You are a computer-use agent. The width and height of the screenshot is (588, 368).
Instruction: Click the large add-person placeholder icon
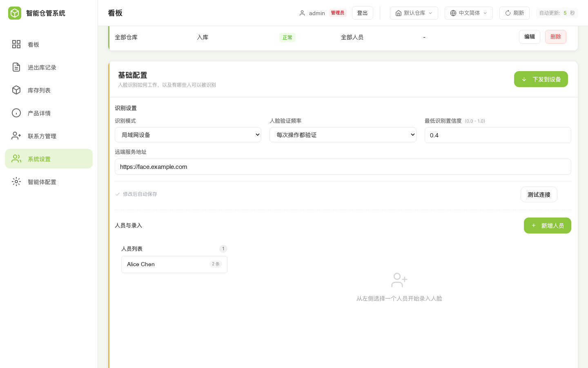click(x=399, y=280)
